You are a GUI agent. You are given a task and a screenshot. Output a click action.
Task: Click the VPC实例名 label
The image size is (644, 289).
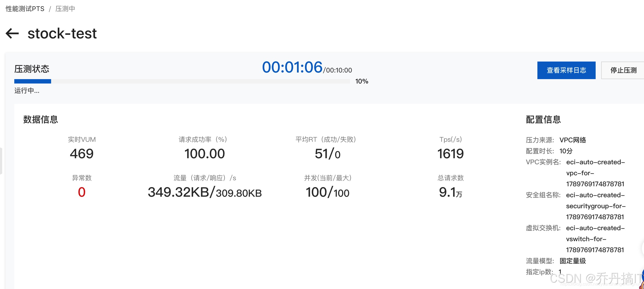(x=543, y=162)
